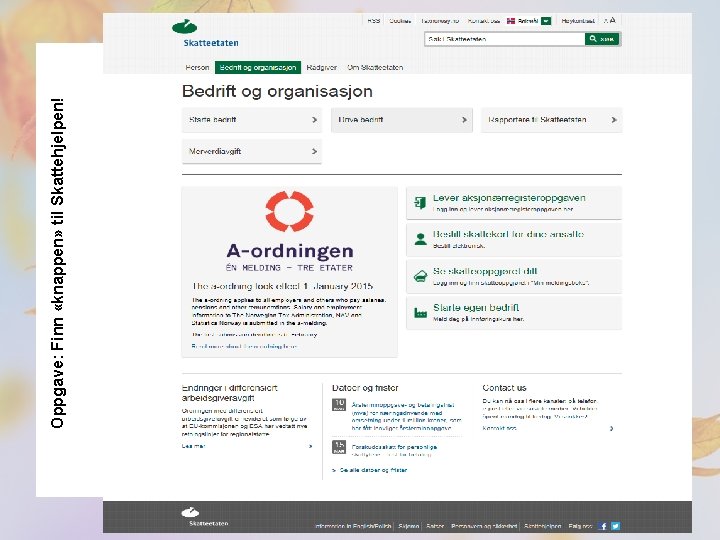Open Endringer i differensiert arbeidsgiveravgift heading
Viewport: 720px width, 540px height.
pos(230,393)
